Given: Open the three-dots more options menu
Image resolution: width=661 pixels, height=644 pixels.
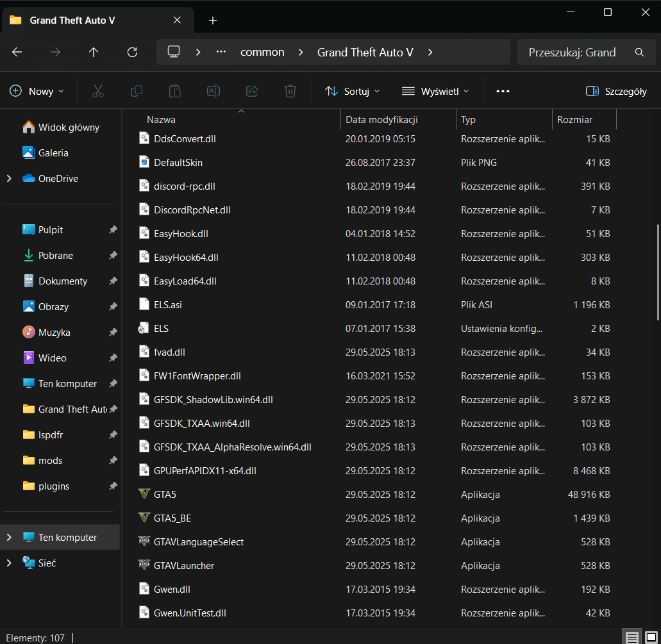Looking at the screenshot, I should (503, 91).
